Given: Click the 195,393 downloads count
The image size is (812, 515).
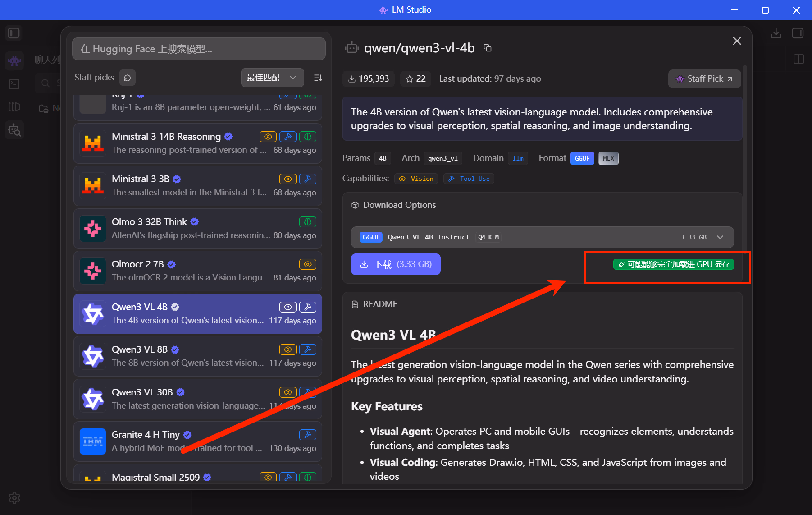Looking at the screenshot, I should pos(369,79).
